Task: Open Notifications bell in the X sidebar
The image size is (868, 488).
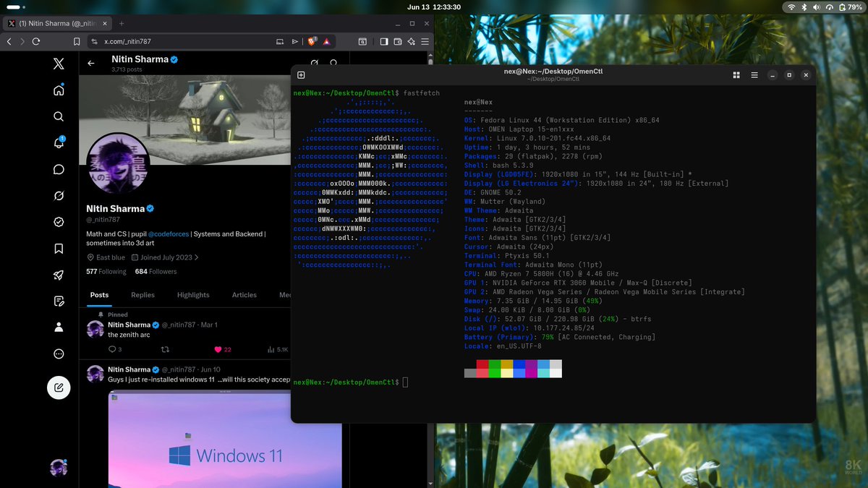Action: click(x=59, y=143)
